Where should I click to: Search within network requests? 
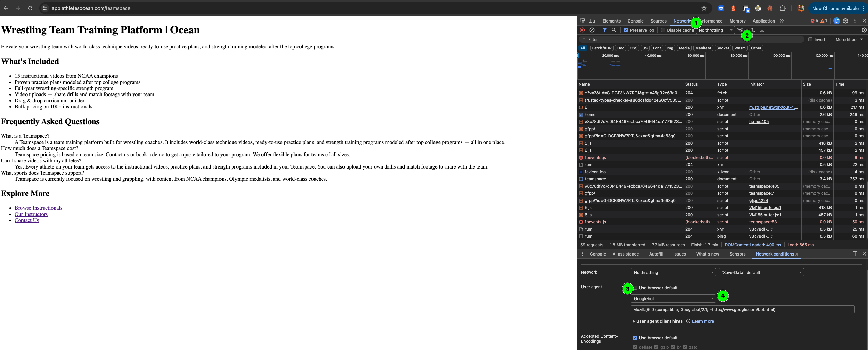pos(614,30)
